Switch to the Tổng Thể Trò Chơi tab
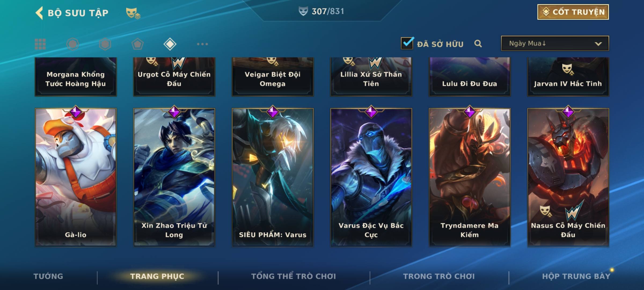This screenshot has width=644, height=290. (294, 276)
